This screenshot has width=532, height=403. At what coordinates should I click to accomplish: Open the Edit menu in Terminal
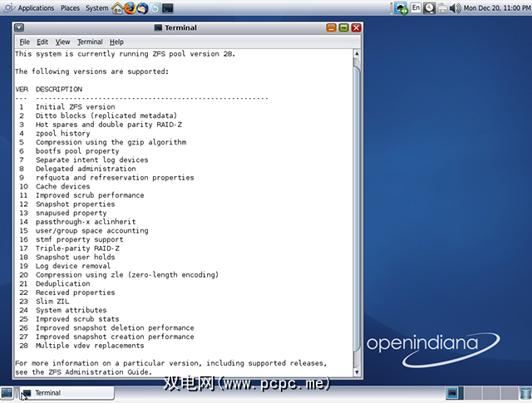point(42,42)
